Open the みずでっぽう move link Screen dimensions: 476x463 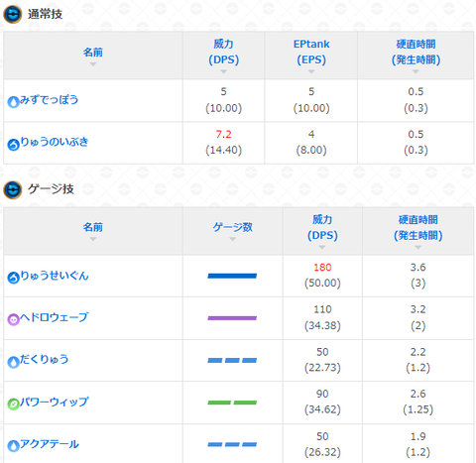[x=49, y=100]
